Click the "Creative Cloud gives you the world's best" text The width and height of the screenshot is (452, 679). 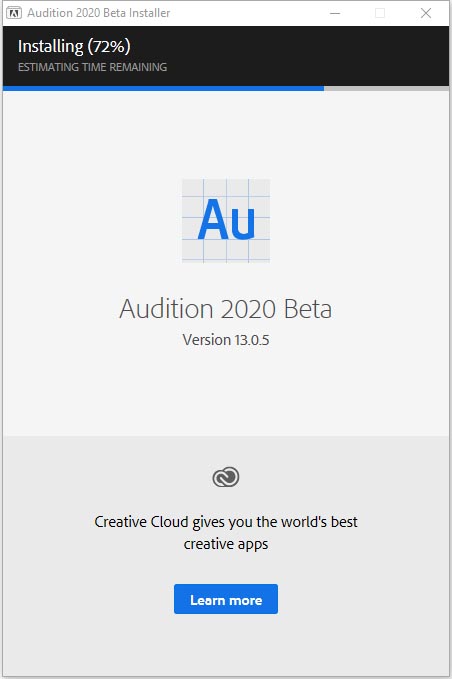[x=226, y=522]
